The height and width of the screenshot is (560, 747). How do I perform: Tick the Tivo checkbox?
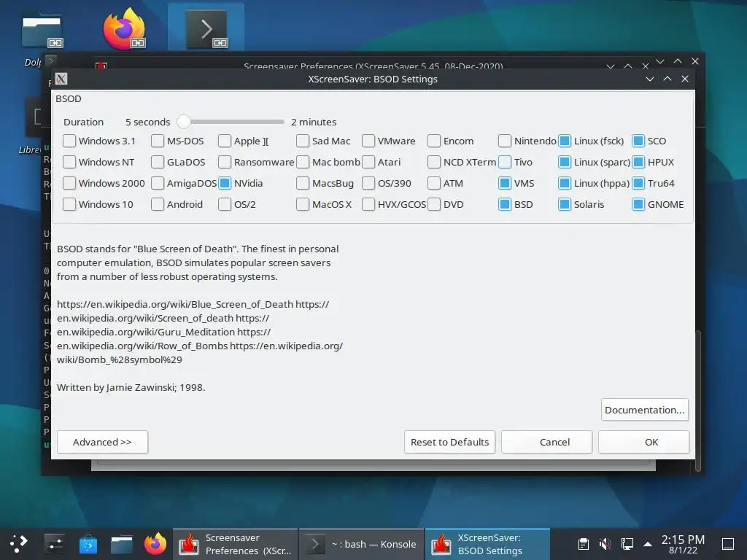pyautogui.click(x=505, y=162)
